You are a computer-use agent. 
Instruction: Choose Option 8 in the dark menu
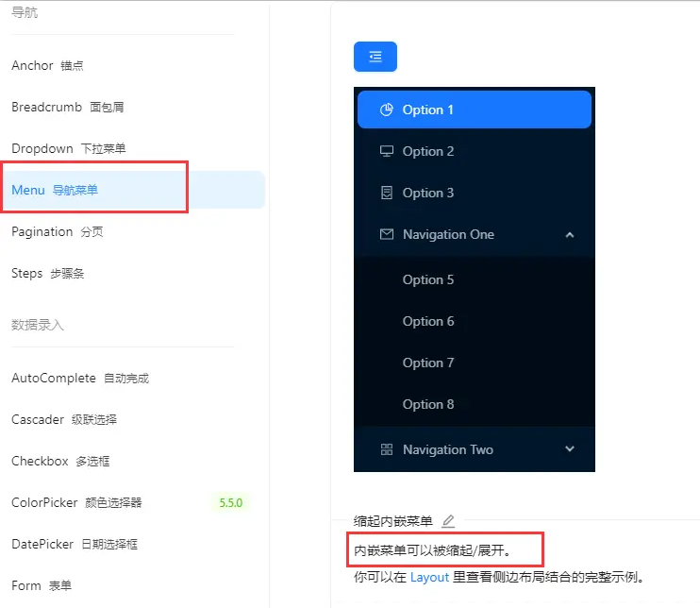pos(475,404)
